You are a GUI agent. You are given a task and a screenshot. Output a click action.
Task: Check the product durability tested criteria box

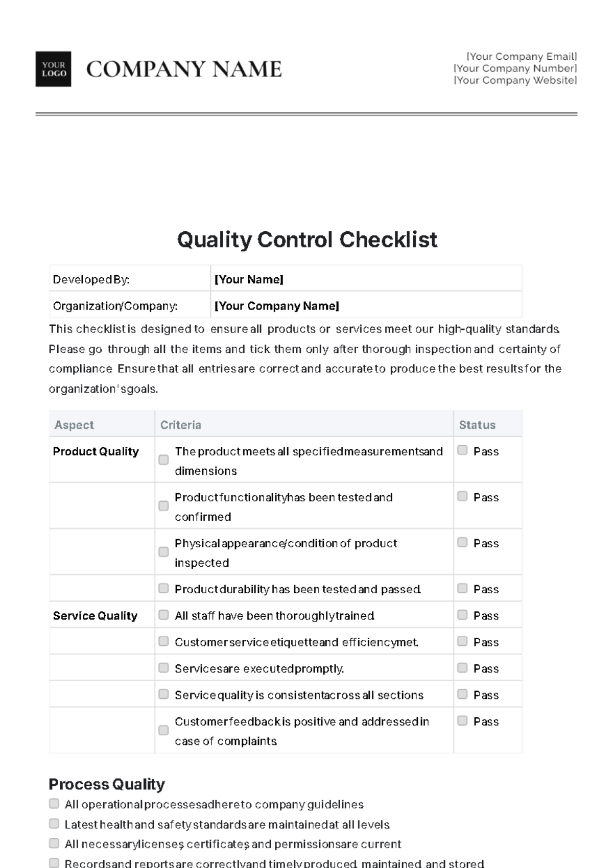pos(163,588)
